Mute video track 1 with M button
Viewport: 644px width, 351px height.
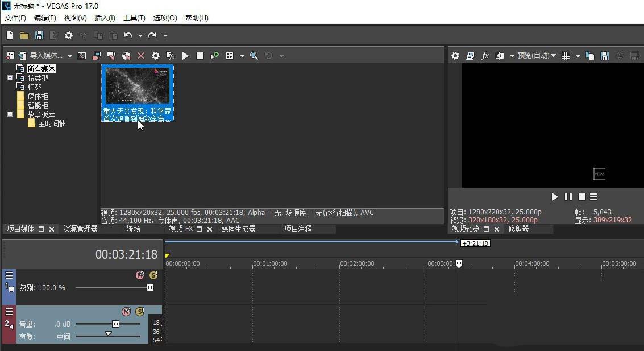tap(140, 275)
